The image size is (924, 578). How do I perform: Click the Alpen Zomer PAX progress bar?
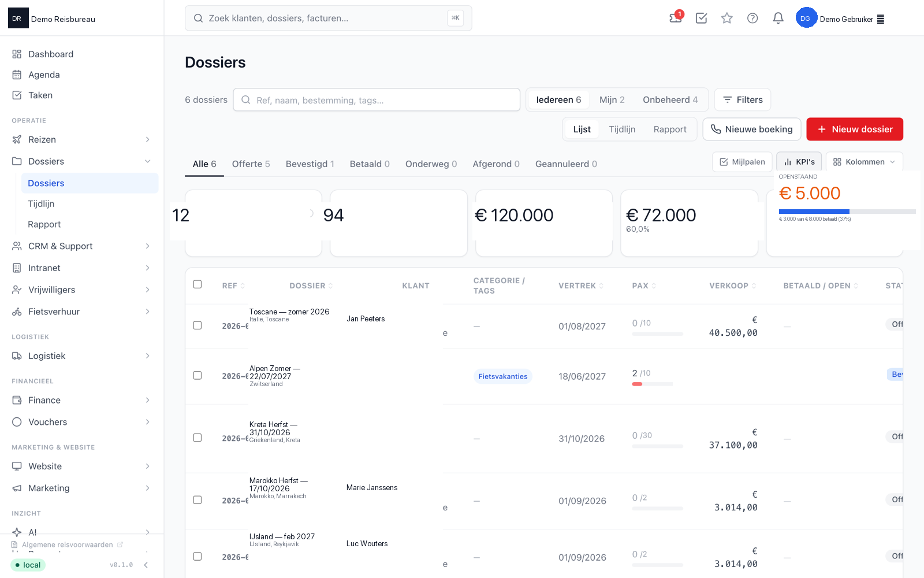tap(652, 384)
